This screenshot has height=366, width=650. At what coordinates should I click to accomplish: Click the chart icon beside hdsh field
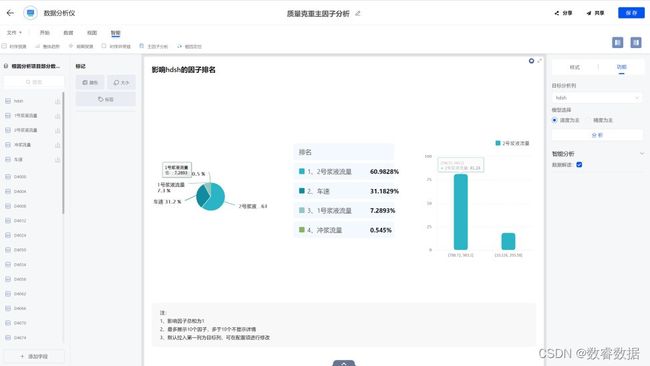57,101
